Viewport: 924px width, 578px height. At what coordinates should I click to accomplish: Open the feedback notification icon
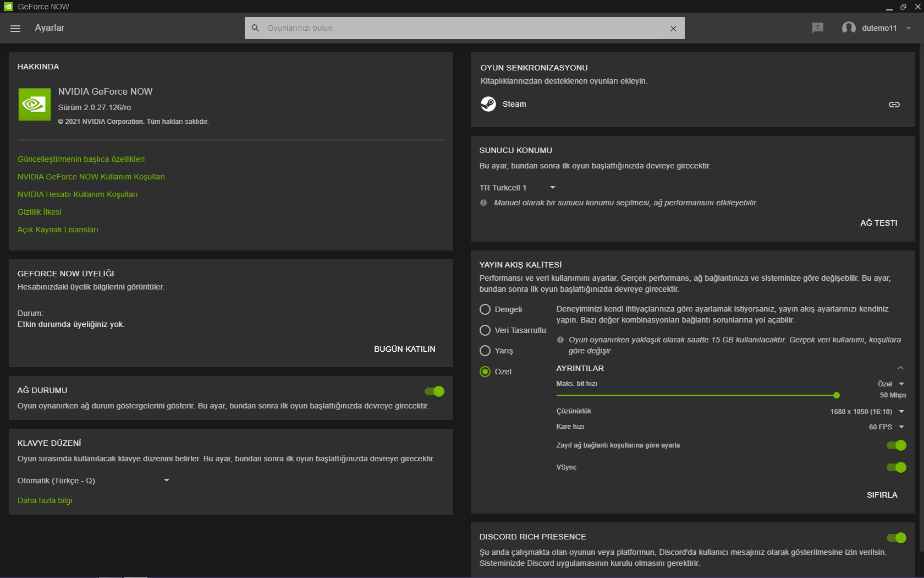pos(818,28)
